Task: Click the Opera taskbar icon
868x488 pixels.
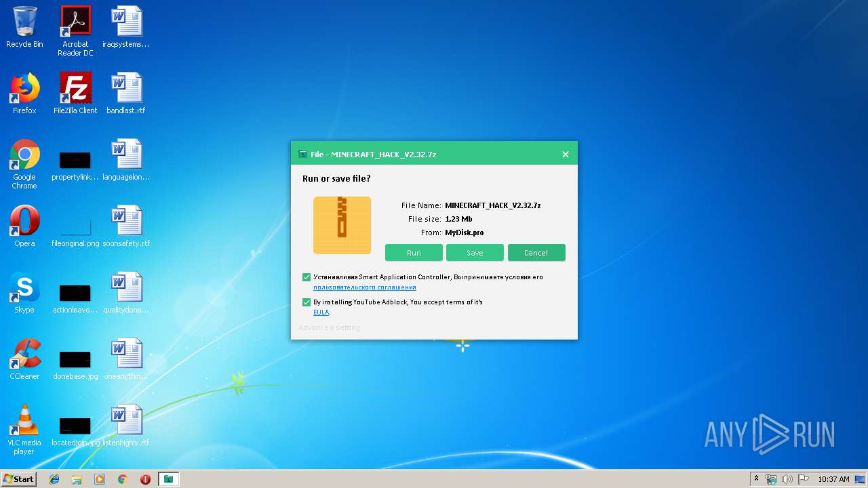Action: 145,479
